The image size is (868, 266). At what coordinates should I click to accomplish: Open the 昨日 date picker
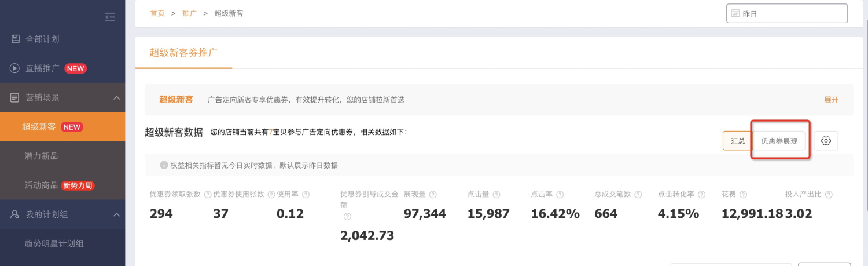click(787, 13)
